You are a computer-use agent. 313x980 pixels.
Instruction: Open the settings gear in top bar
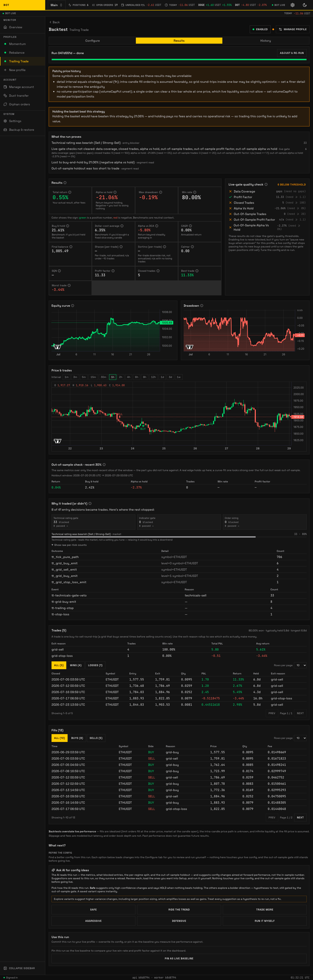(292, 5)
